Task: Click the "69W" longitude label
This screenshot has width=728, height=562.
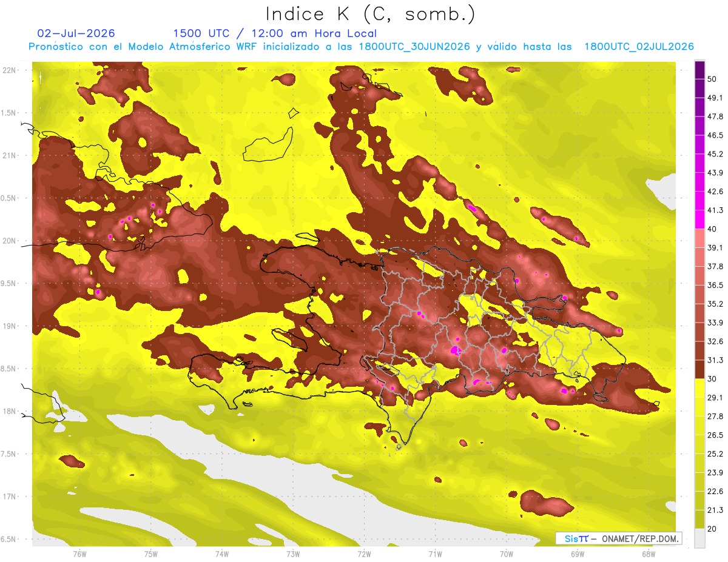Action: (x=578, y=554)
